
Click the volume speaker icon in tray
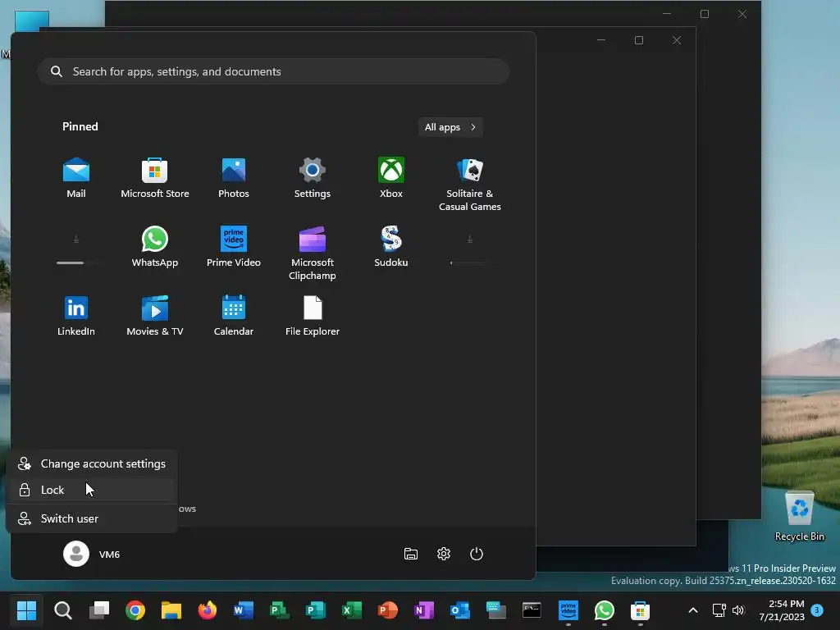[738, 610]
